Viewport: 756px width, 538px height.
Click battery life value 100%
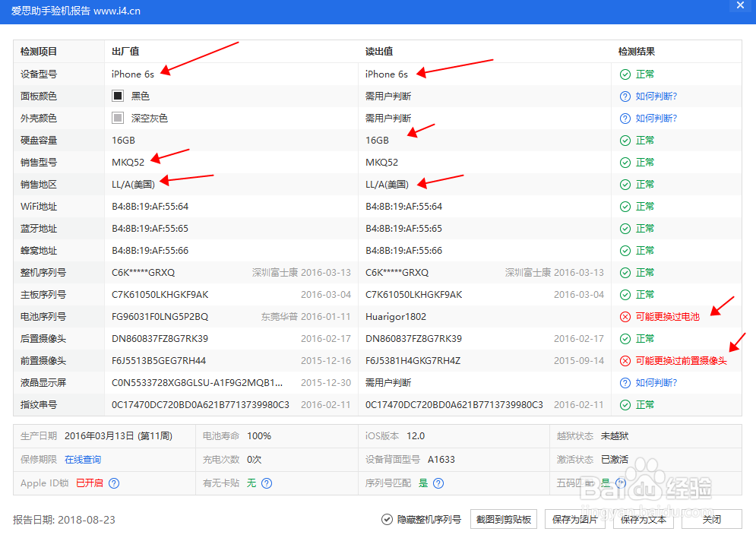[x=259, y=436]
